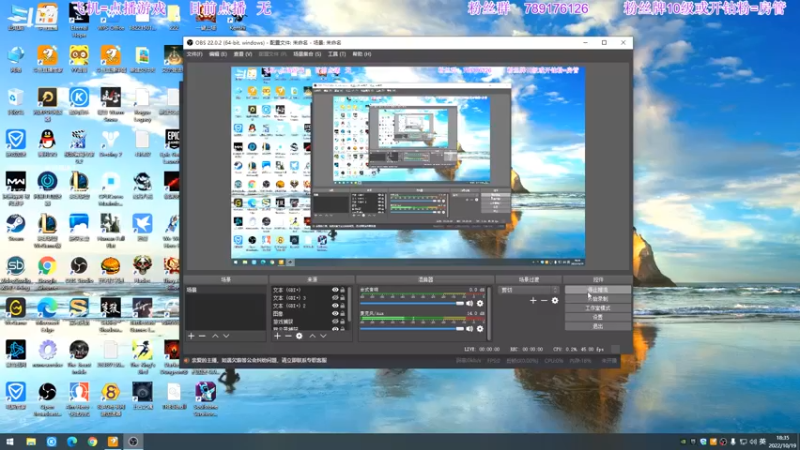Toggle visibility of the 文本 (GDI+) 2 source
This screenshot has width=800, height=450.
[335, 306]
